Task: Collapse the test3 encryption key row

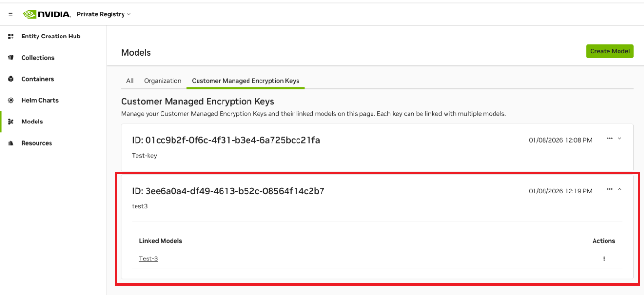Action: (x=619, y=189)
